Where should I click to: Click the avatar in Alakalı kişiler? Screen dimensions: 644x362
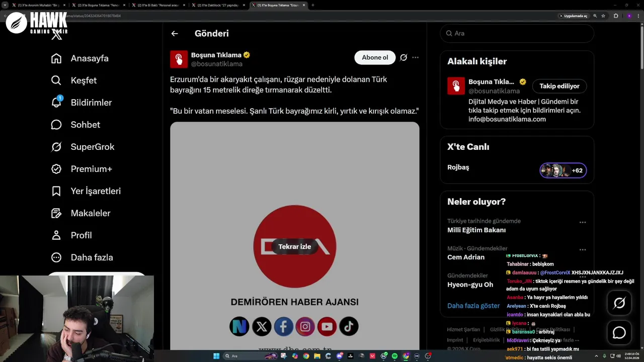click(456, 86)
